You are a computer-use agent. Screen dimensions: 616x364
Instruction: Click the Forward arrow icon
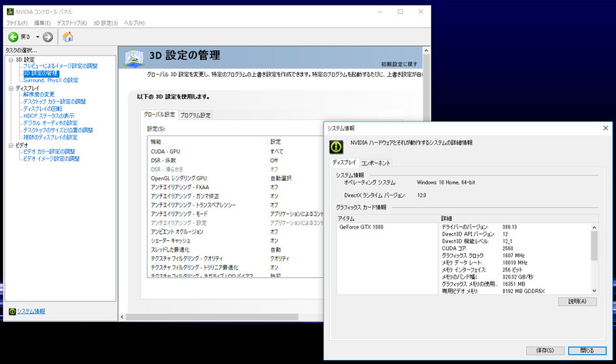[48, 37]
